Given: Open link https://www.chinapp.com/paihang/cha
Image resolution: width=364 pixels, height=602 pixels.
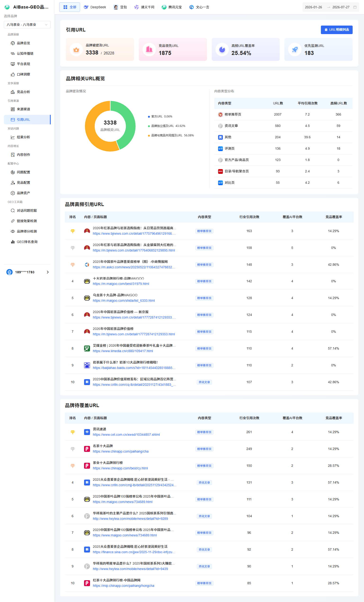Looking at the screenshot, I should tap(121, 451).
